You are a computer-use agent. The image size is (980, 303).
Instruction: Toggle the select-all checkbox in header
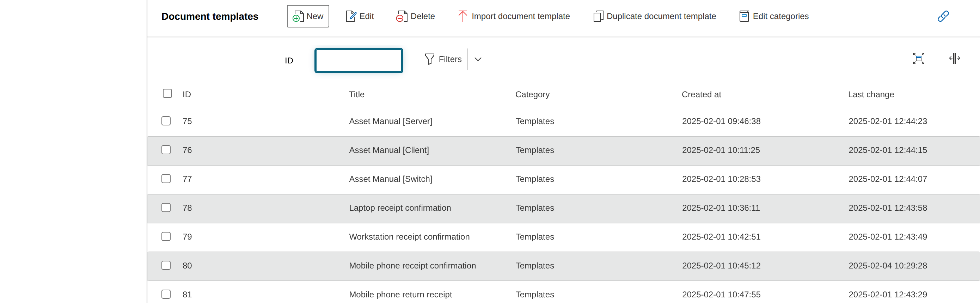167,93
